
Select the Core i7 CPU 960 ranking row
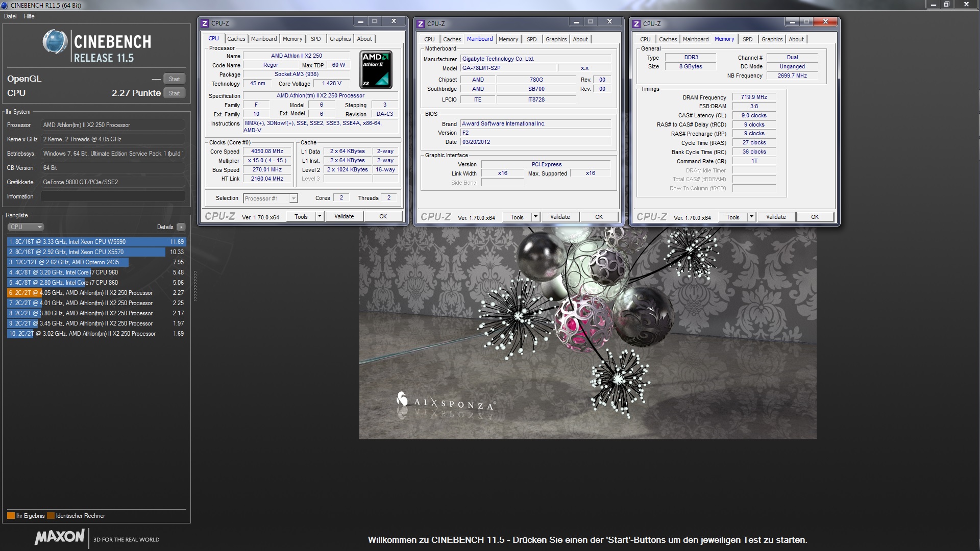(x=96, y=272)
